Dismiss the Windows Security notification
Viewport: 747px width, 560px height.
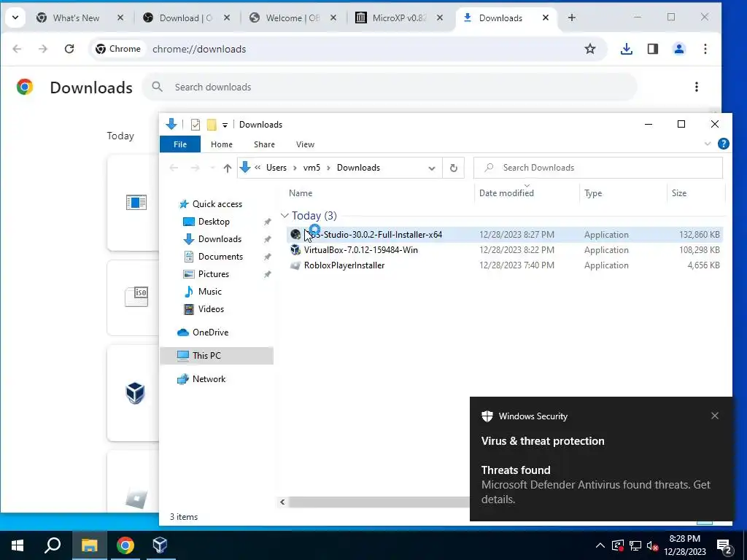715,416
